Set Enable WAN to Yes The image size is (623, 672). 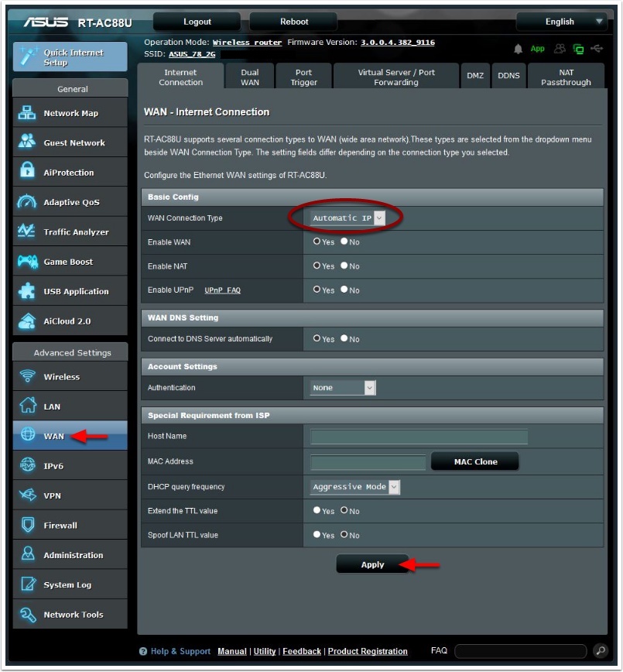317,242
